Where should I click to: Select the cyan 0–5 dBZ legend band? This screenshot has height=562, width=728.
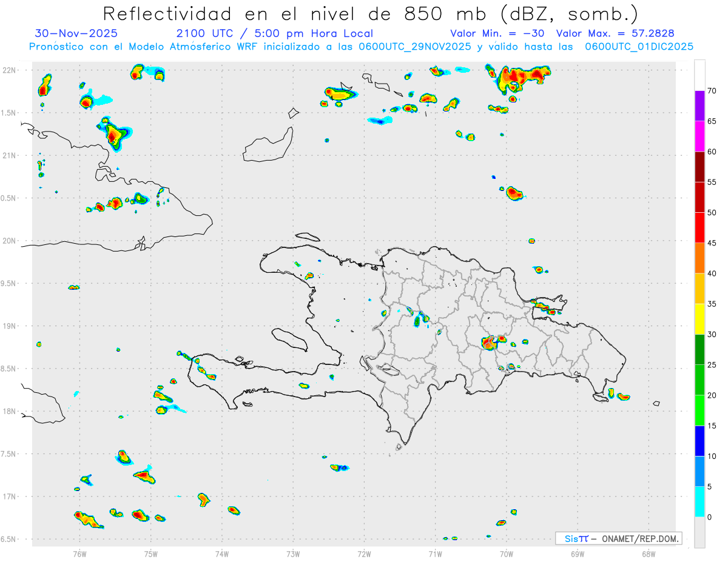point(699,502)
